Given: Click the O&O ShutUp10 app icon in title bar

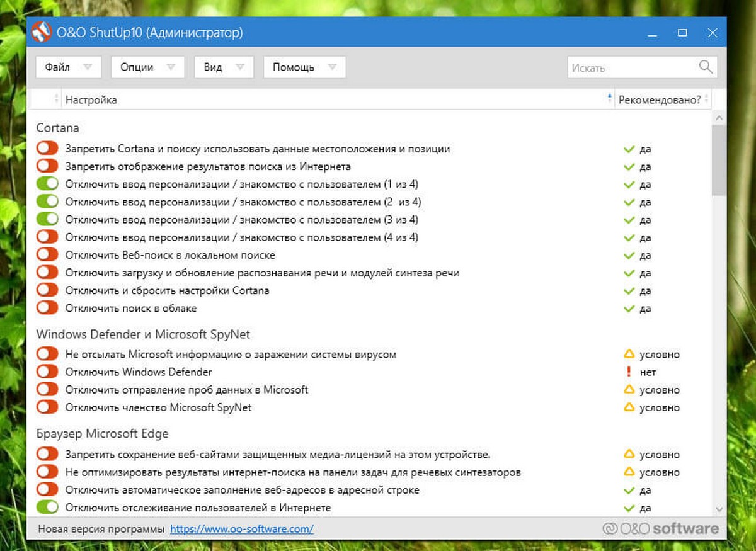Looking at the screenshot, I should 41,32.
